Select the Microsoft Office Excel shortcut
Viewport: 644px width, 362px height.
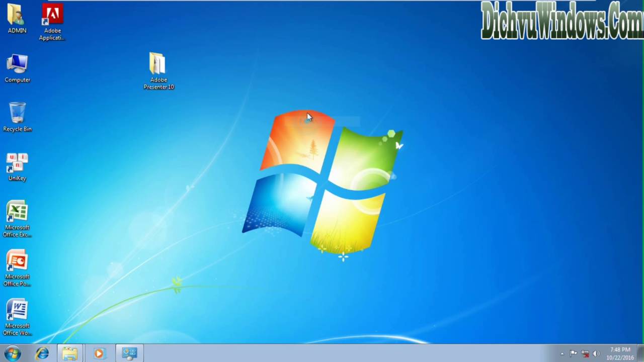coord(17,219)
